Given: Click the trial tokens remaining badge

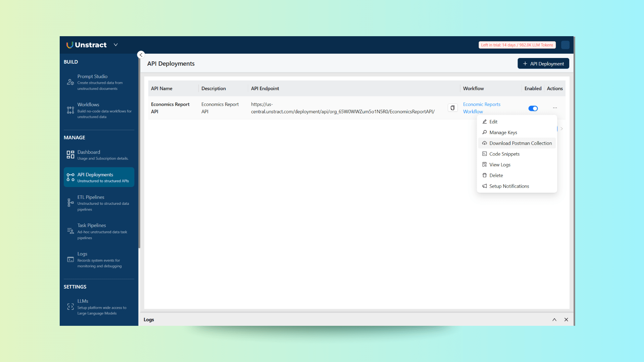Looking at the screenshot, I should click(517, 45).
